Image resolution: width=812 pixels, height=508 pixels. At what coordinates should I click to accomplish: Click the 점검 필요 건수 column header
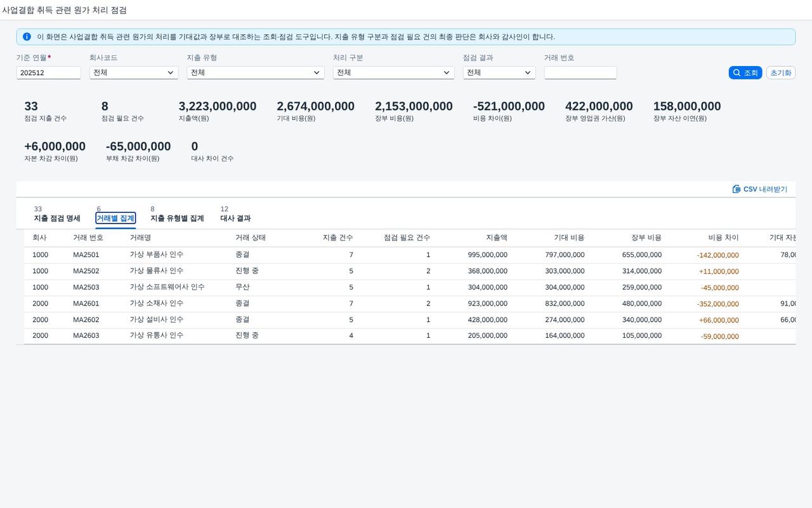[x=407, y=237]
